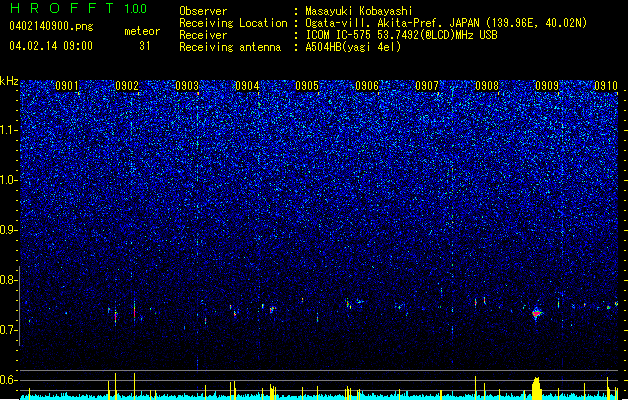Click the 0.8 kHz axis label

[9, 280]
